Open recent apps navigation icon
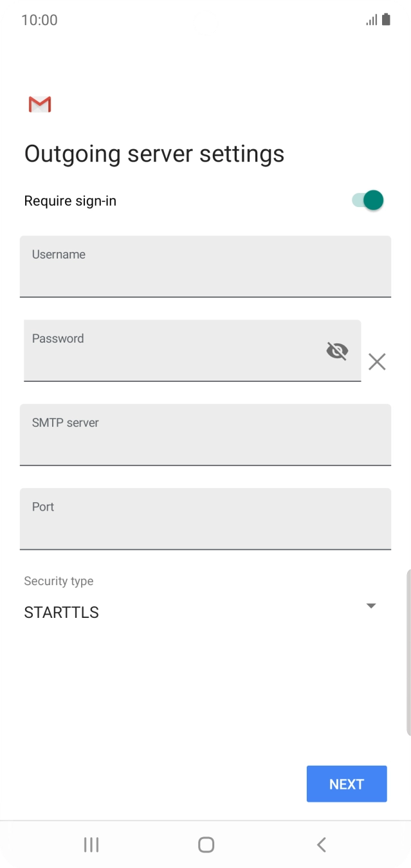Image resolution: width=411 pixels, height=868 pixels. point(91,844)
